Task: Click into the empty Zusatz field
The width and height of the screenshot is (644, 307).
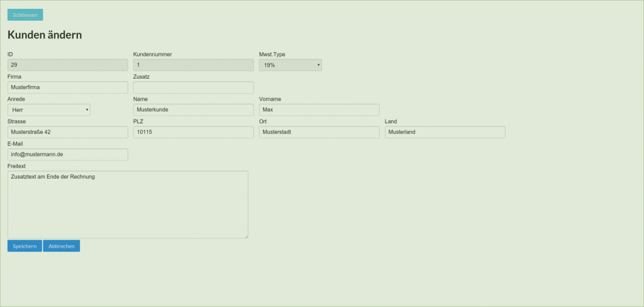Action: [x=193, y=87]
